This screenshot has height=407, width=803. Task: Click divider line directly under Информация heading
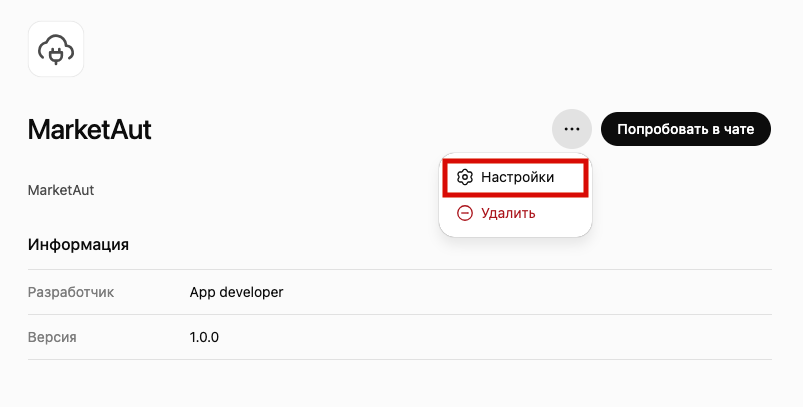(399, 269)
